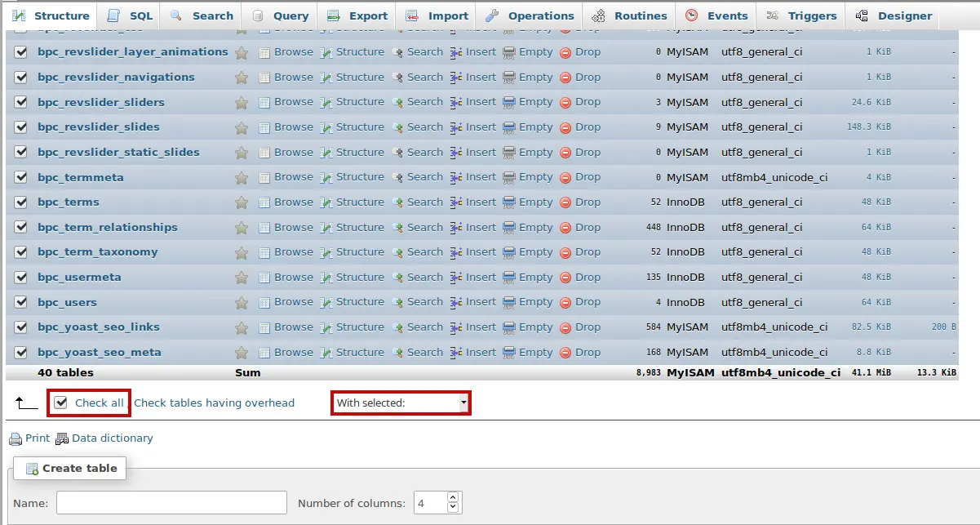
Task: Click Browse icon for bpc_usermeta
Action: (264, 278)
